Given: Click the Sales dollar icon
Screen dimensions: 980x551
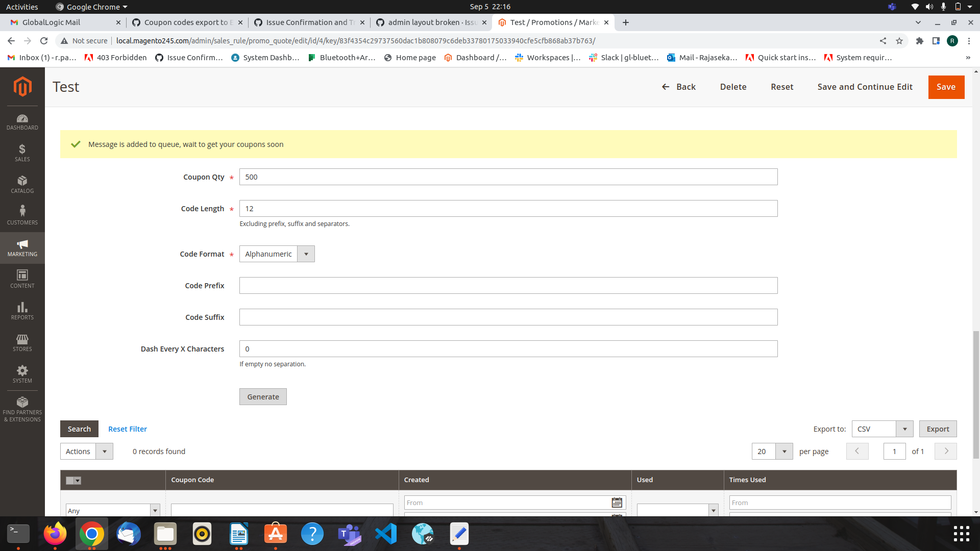Looking at the screenshot, I should (22, 149).
